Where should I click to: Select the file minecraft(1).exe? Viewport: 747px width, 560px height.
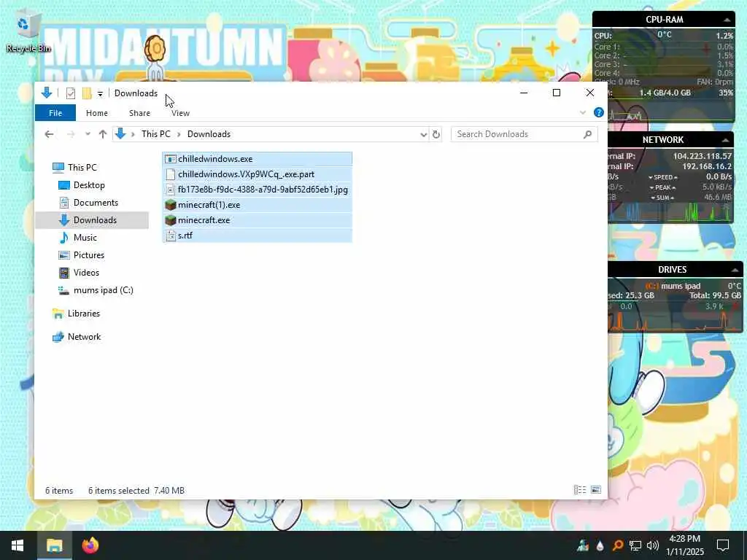click(258, 205)
